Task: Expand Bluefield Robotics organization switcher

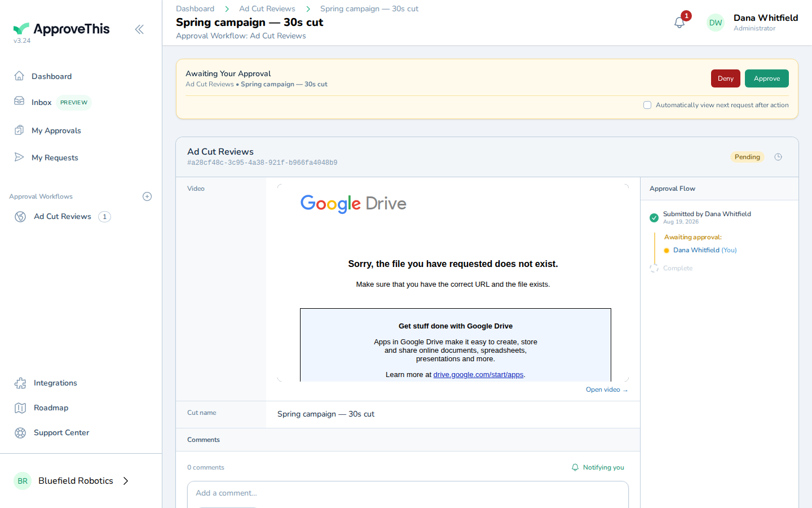Action: 126,481
